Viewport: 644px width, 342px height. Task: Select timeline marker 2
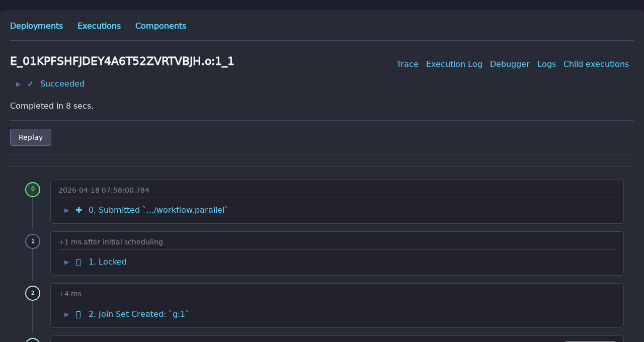33,293
